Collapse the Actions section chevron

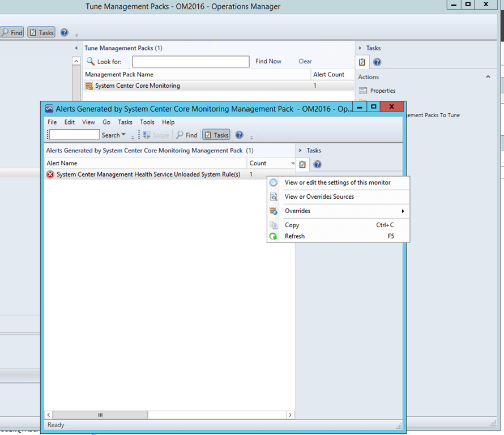coord(488,76)
